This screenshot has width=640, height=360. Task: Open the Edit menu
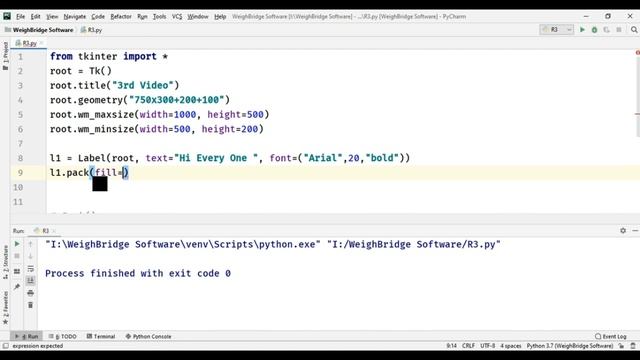(36, 16)
